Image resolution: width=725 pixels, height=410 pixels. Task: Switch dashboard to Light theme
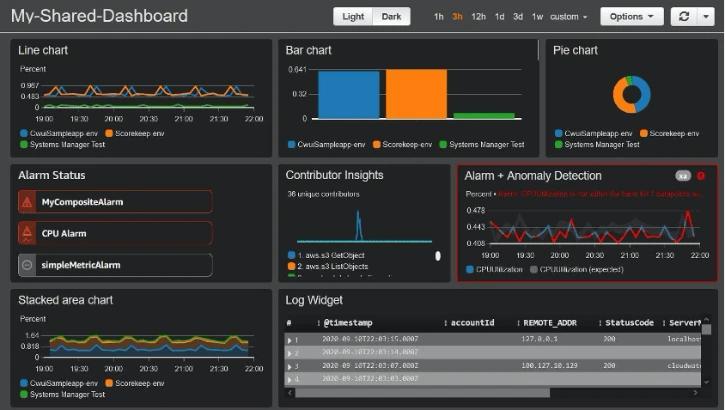pos(353,17)
